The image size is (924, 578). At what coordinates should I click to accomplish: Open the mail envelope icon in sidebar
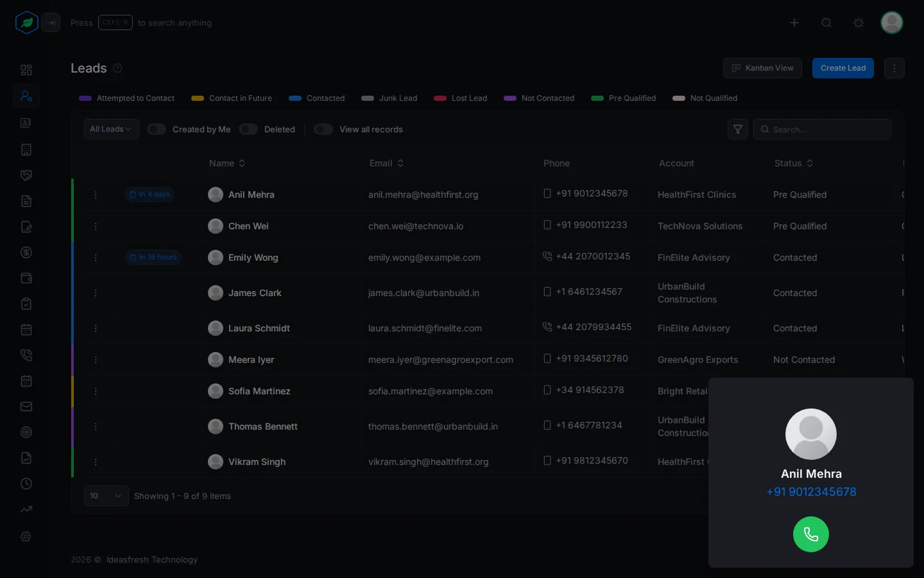26,407
